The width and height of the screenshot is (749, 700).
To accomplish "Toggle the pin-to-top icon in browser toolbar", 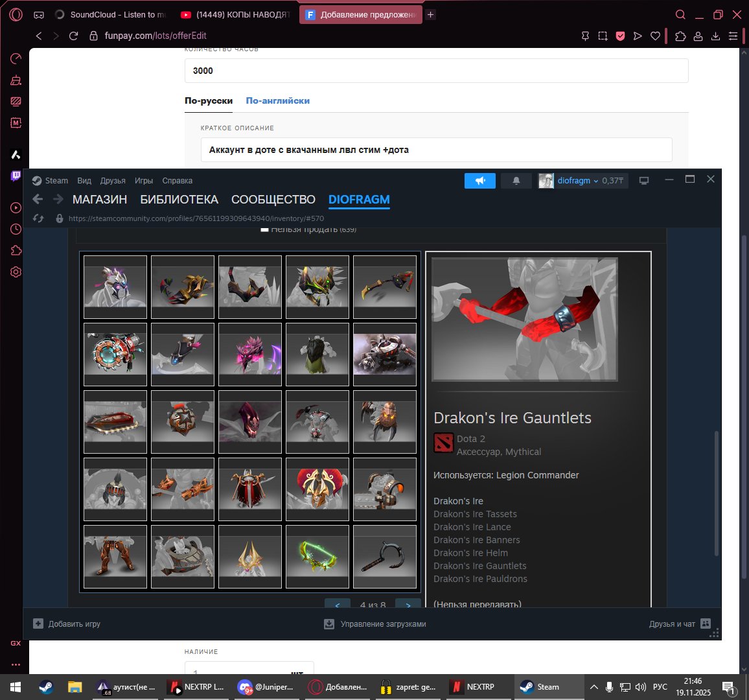I will click(x=585, y=36).
